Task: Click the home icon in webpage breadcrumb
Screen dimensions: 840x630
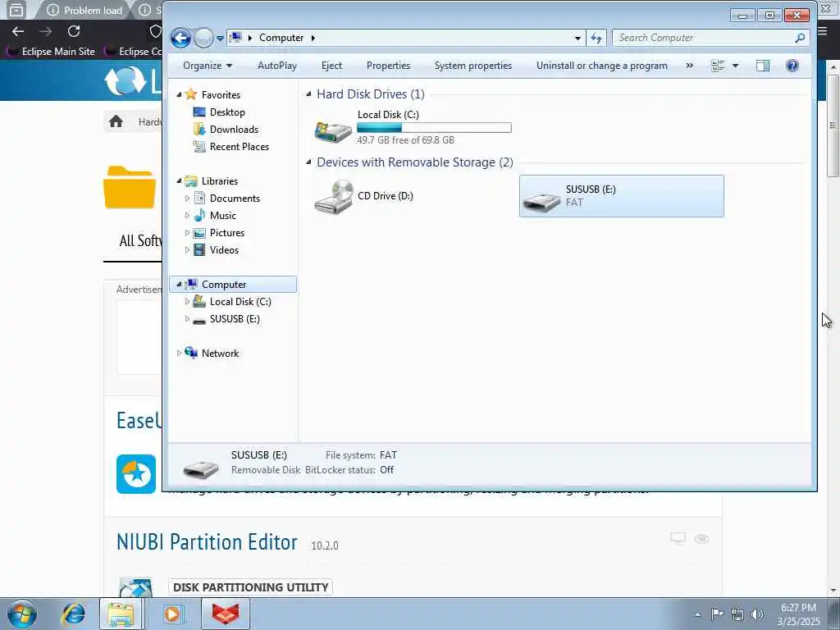Action: coord(116,121)
